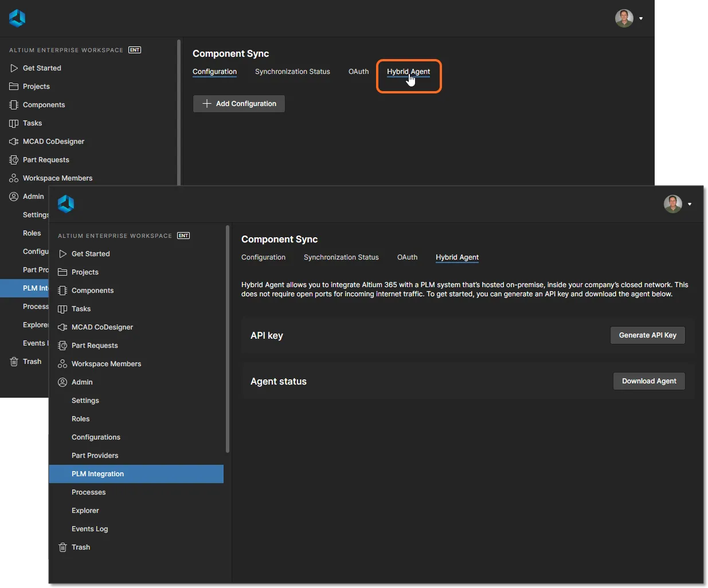Click Add Configuration in the back window

pos(239,104)
